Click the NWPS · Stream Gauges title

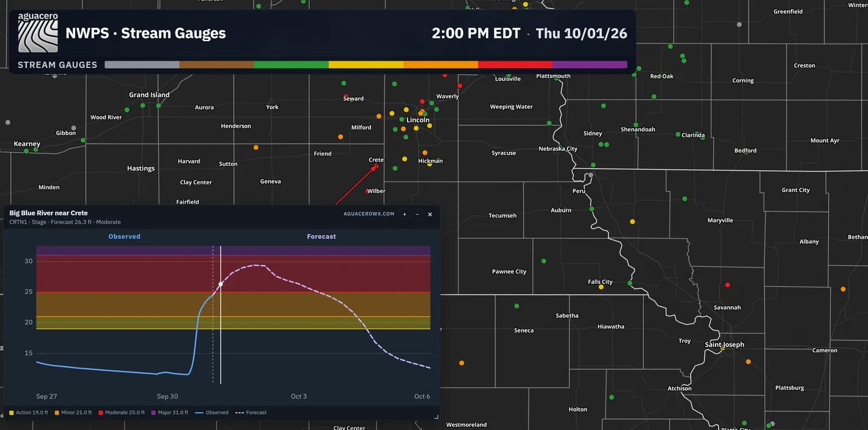click(x=145, y=34)
